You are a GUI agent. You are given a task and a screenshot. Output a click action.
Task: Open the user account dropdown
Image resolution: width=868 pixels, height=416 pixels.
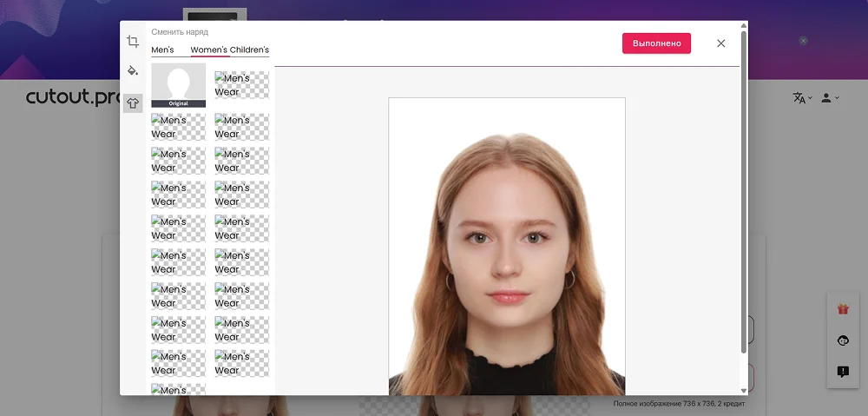pyautogui.click(x=830, y=98)
